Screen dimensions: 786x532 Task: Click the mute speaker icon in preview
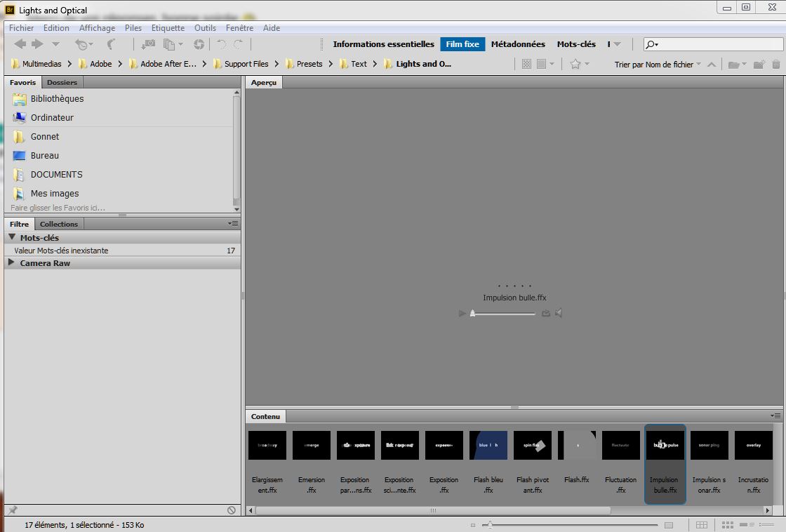559,313
